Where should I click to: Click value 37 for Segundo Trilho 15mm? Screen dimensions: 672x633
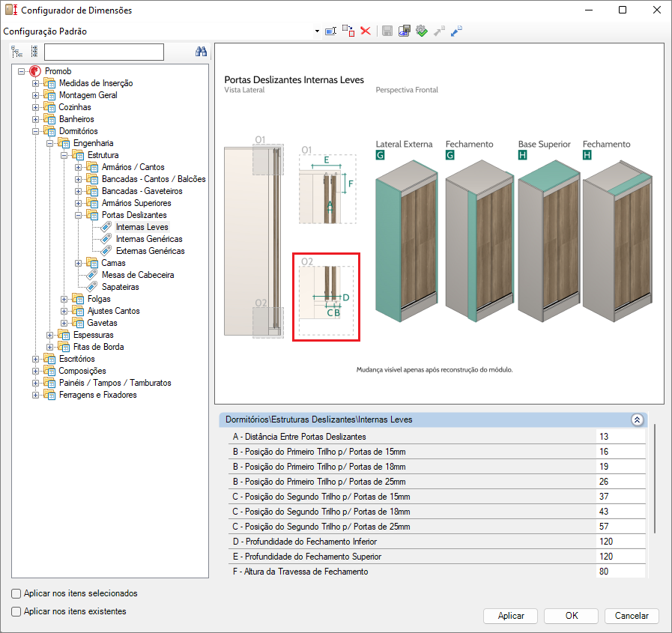tap(620, 497)
